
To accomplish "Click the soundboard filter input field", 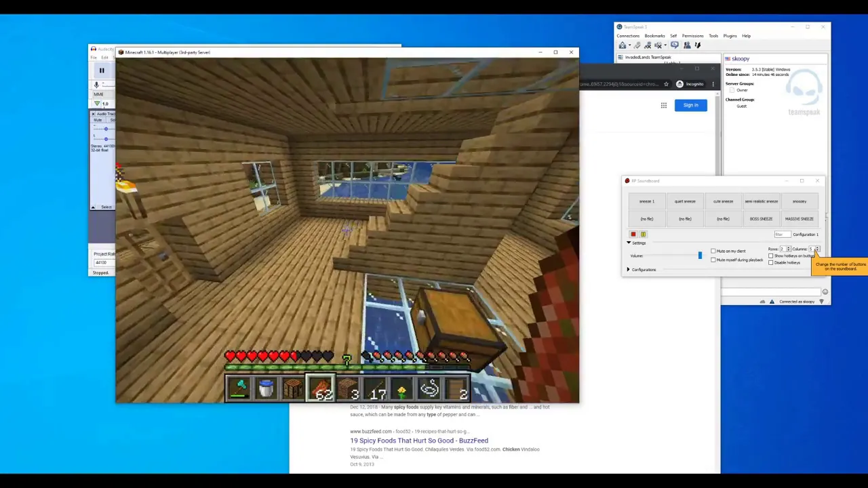I will coord(783,235).
